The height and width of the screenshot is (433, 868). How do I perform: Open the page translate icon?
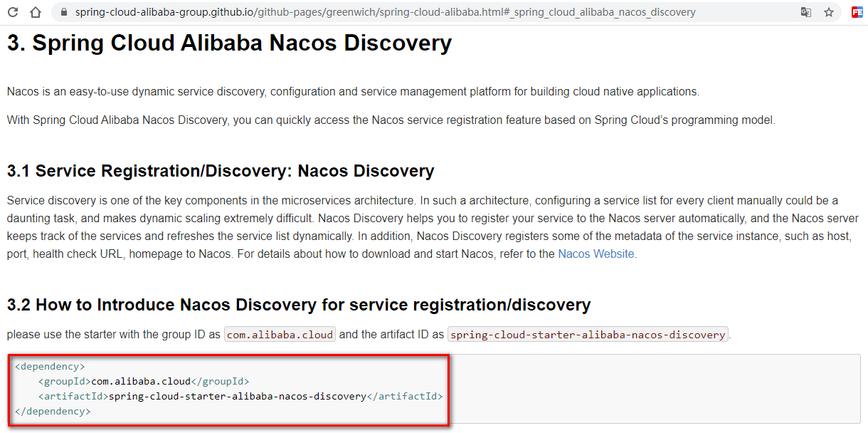806,12
